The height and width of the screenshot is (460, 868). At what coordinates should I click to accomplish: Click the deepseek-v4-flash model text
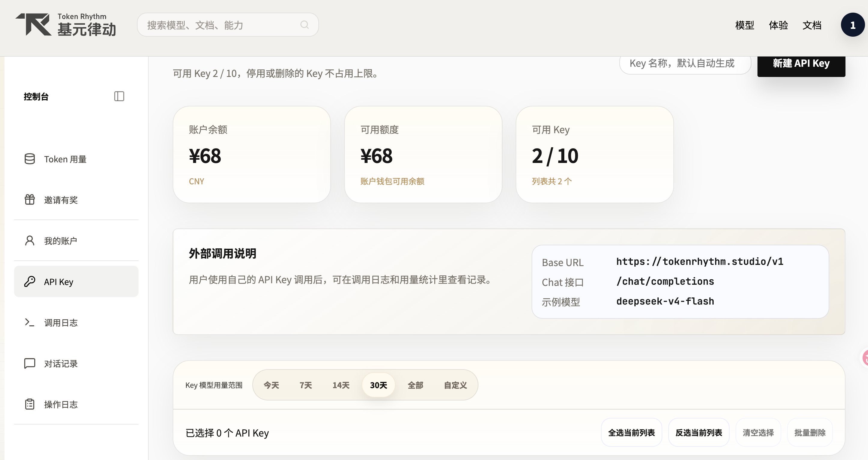tap(665, 301)
